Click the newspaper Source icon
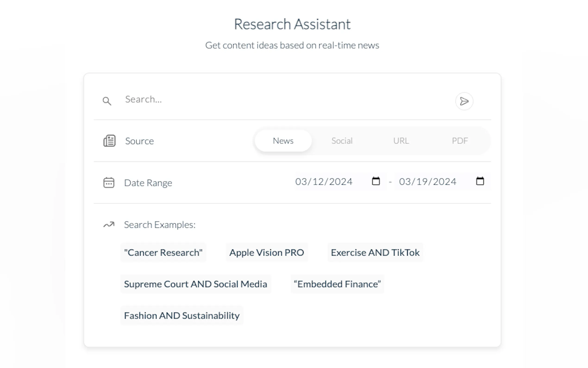Viewport: 588px width, 368px height. (x=109, y=141)
